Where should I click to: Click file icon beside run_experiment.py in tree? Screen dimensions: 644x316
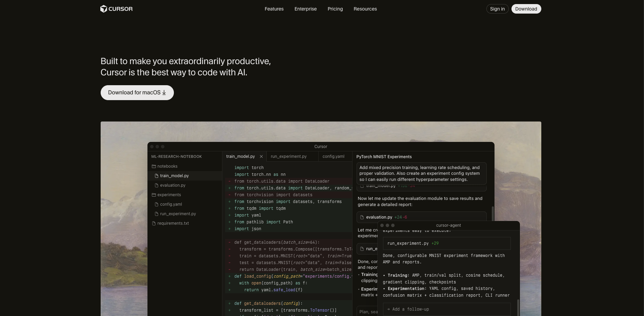[157, 214]
